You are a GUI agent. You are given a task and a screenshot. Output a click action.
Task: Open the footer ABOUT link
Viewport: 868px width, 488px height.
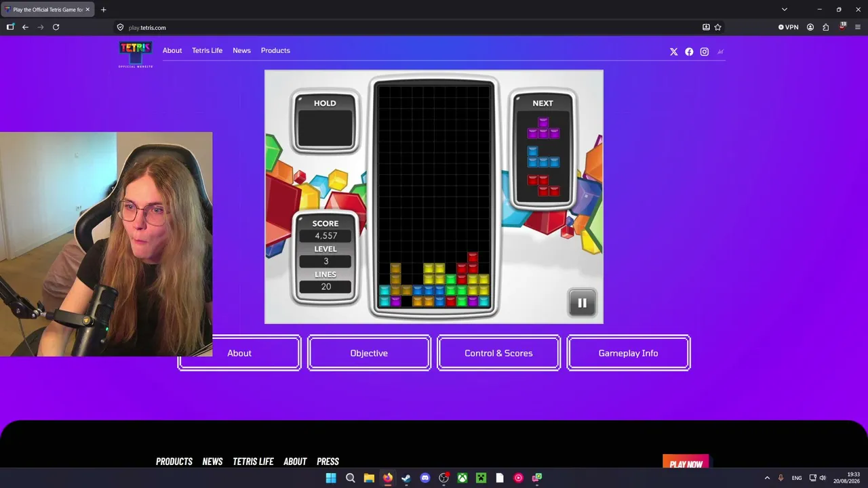tap(295, 462)
